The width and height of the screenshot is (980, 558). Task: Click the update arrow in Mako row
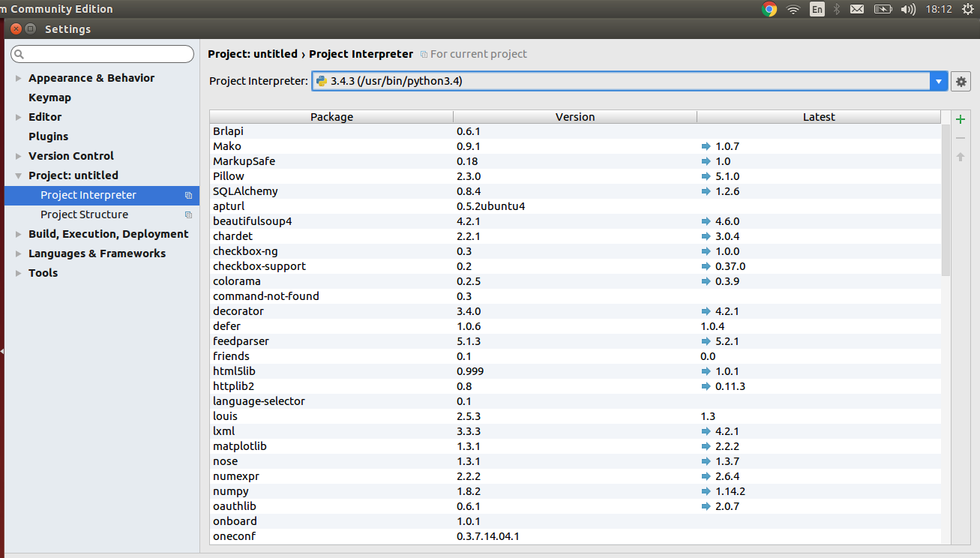coord(706,146)
